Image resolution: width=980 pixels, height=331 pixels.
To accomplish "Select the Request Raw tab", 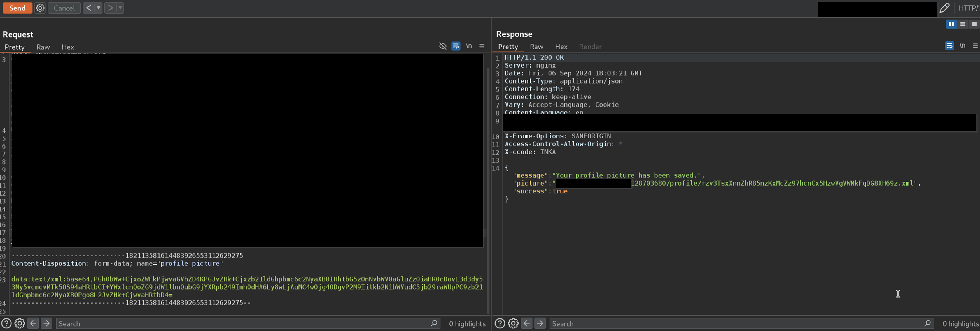I will (x=43, y=47).
